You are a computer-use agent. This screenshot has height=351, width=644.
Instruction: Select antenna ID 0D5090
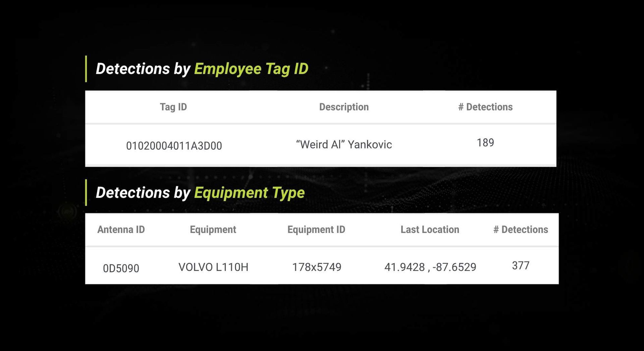(x=121, y=269)
